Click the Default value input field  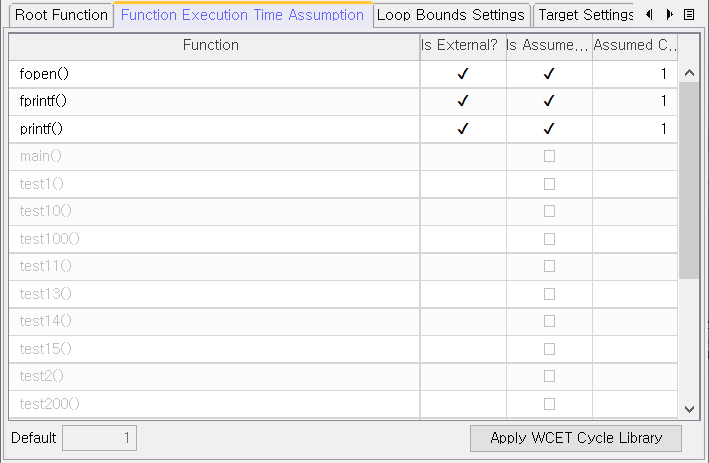(x=99, y=438)
